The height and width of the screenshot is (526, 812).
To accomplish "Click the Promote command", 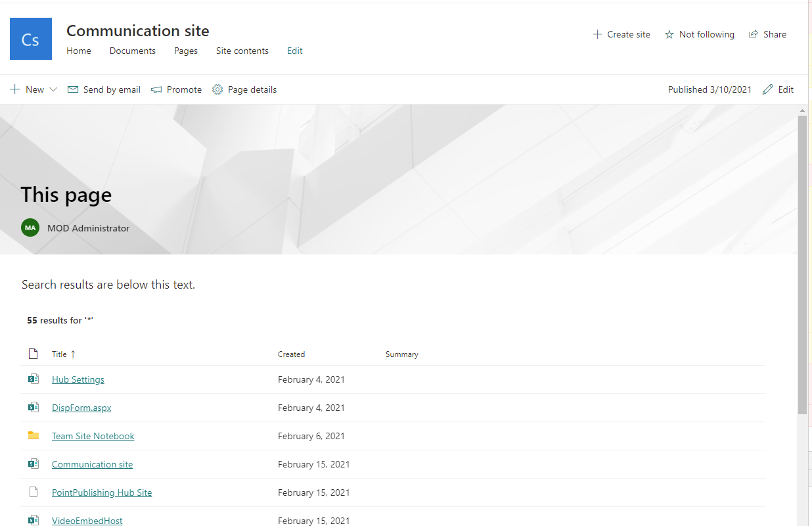I will (176, 89).
